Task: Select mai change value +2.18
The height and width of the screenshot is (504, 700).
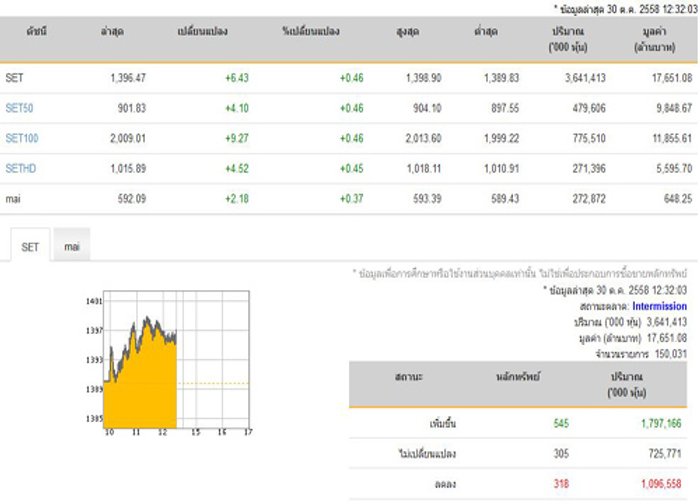Action: (237, 199)
